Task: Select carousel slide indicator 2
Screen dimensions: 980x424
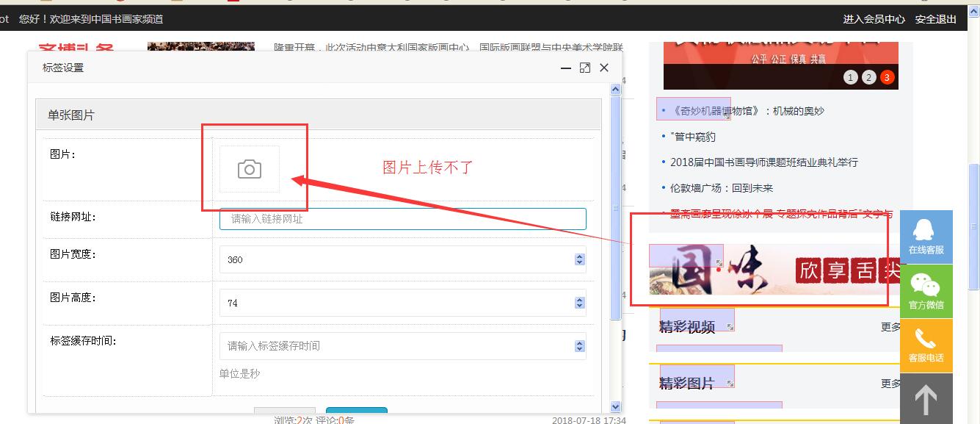Action: [869, 77]
